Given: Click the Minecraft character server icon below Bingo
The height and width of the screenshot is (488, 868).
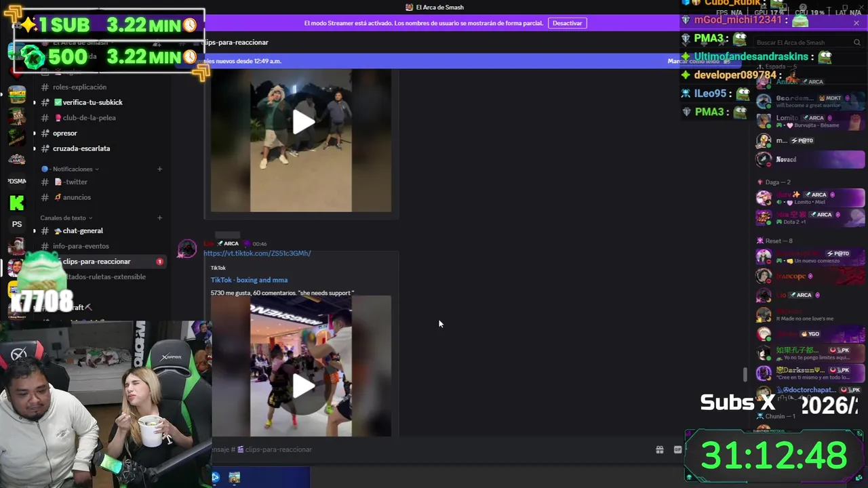Looking at the screenshot, I should 17,116.
